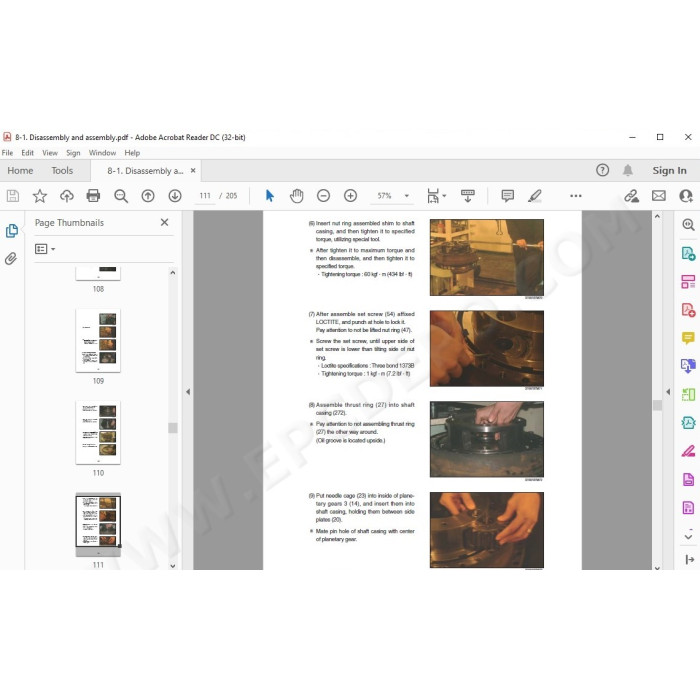Click the page number field
This screenshot has width=700, height=700.
pos(205,196)
